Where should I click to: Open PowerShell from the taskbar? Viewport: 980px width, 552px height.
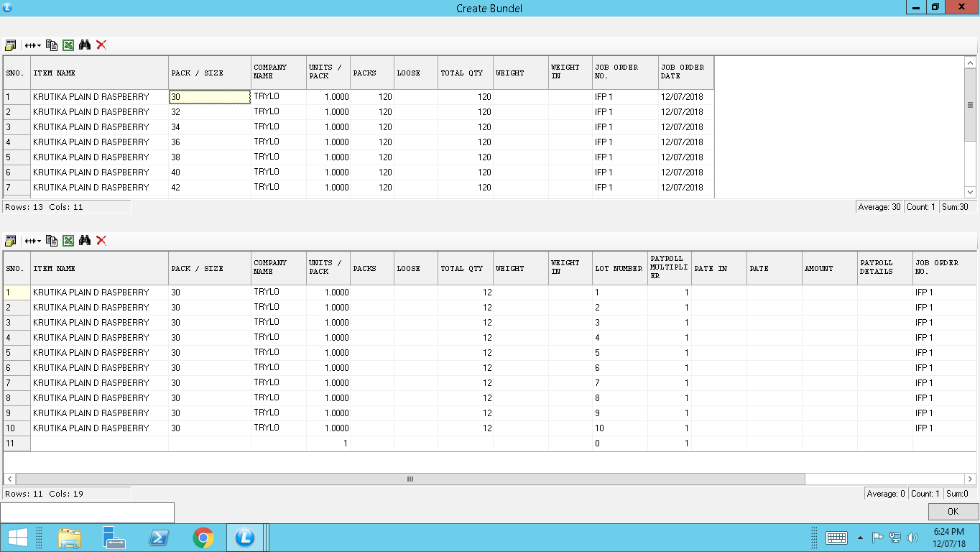(158, 538)
